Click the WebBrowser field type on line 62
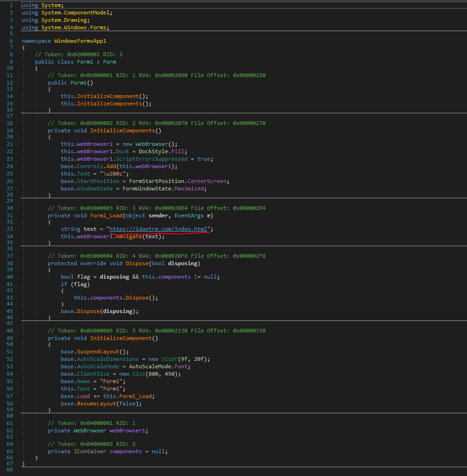The height and width of the screenshot is (476, 467). [x=90, y=431]
